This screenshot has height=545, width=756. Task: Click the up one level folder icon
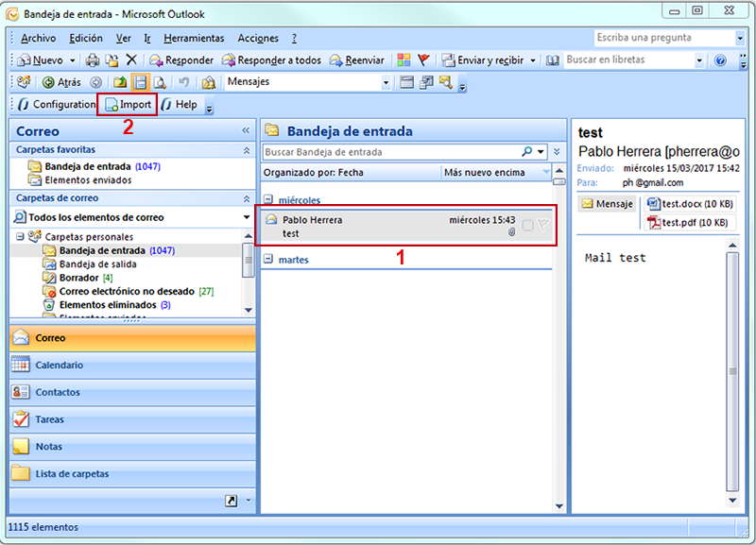pos(120,82)
